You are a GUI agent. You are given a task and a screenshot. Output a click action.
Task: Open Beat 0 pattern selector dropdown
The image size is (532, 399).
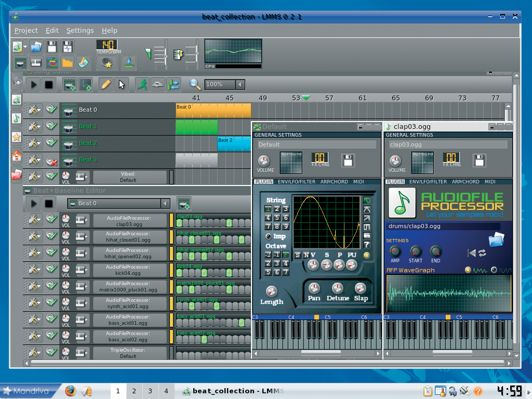(165, 203)
